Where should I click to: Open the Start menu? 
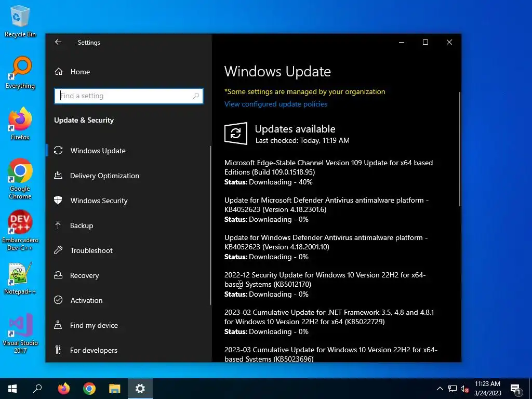12,389
